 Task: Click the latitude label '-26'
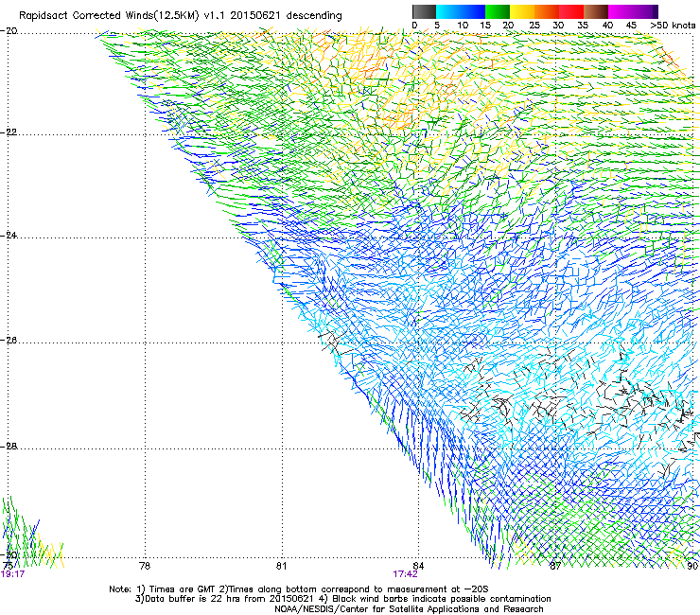9,341
